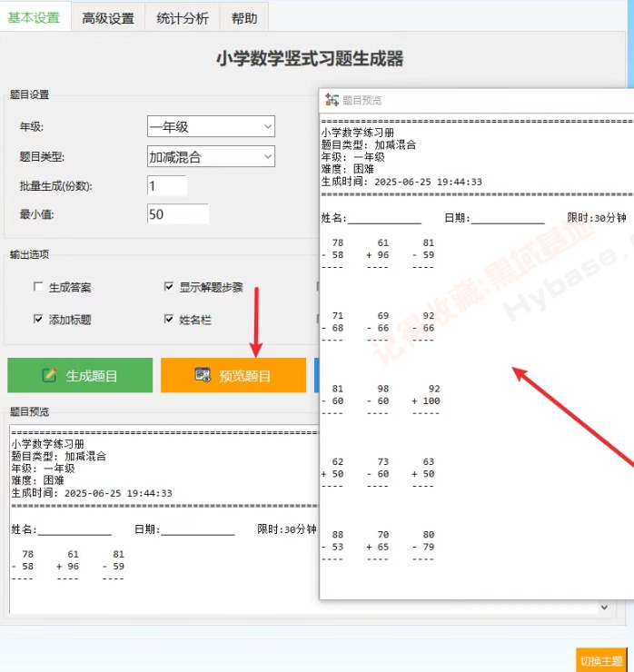Toggle the 生成答案 checkbox

38,287
